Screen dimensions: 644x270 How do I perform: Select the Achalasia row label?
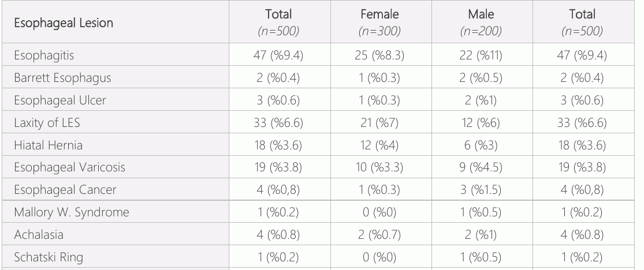[x=39, y=235]
